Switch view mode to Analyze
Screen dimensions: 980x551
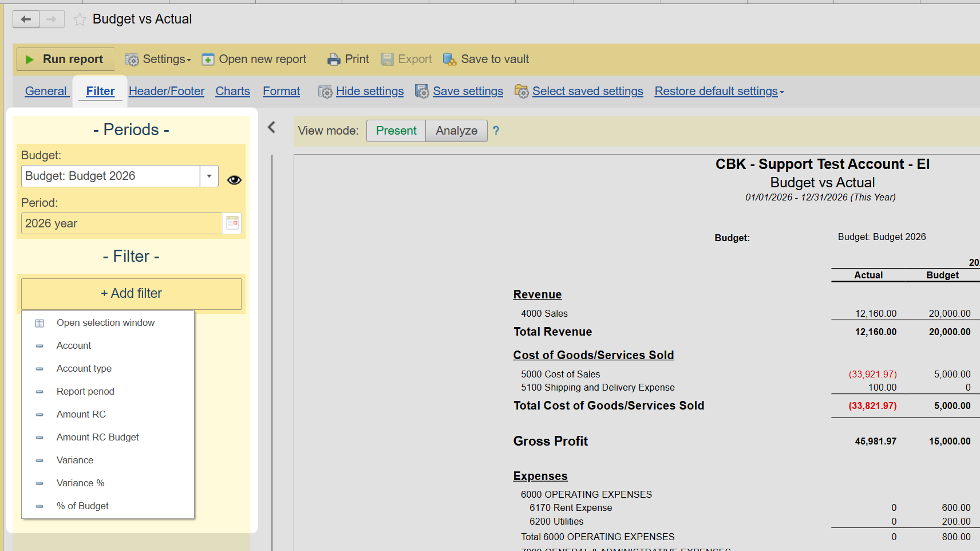(456, 131)
